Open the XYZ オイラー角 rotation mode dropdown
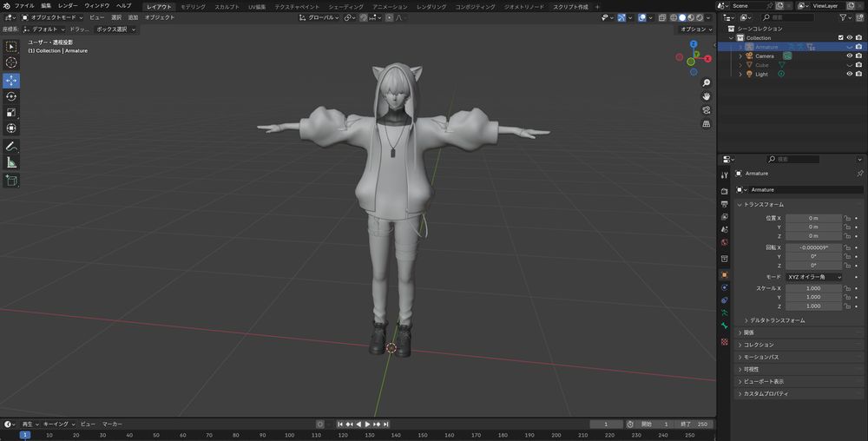Viewport: 868px width, 441px height. pos(814,277)
